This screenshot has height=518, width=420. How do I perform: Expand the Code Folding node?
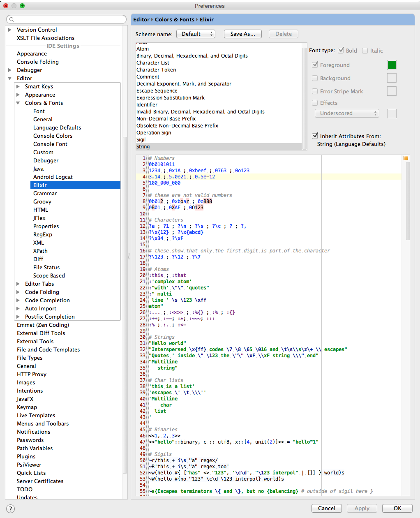[x=18, y=292]
